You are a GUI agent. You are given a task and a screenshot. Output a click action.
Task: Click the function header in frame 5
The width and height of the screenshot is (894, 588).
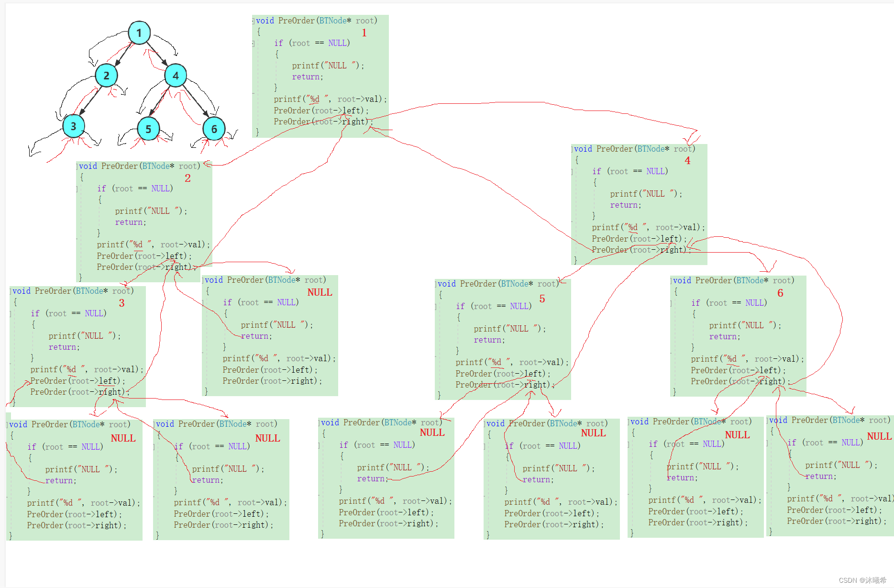pos(498,284)
